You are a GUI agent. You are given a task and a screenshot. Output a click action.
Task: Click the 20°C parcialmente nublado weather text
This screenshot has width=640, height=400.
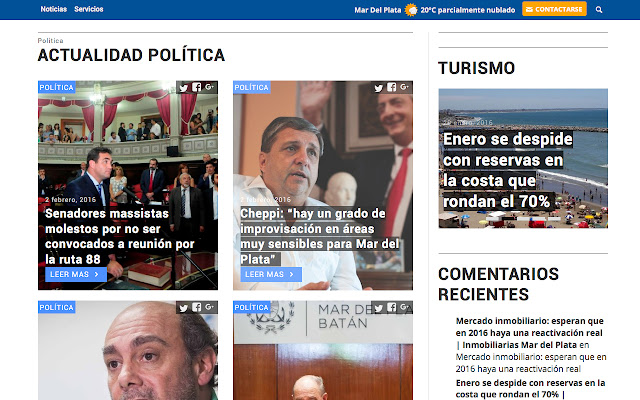tap(468, 10)
